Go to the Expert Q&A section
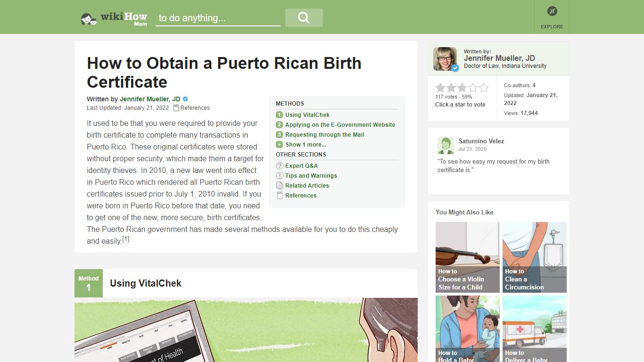 [301, 166]
